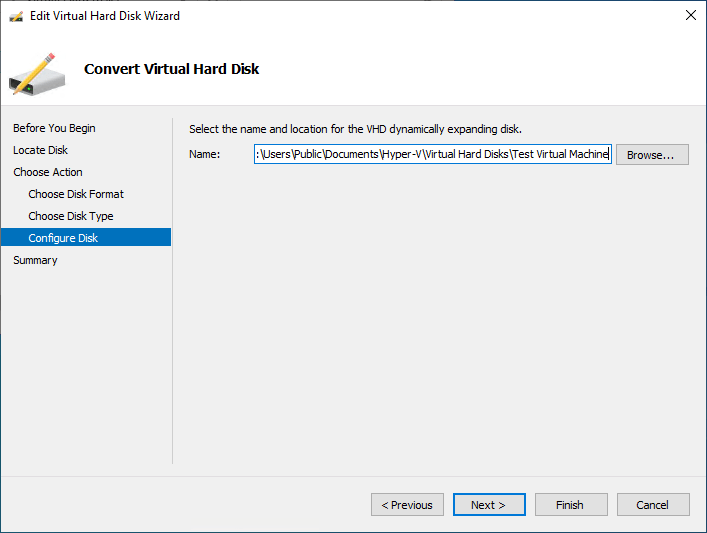The image size is (707, 533).
Task: Close the Edit Virtual Hard Disk Wizard
Action: tap(690, 15)
